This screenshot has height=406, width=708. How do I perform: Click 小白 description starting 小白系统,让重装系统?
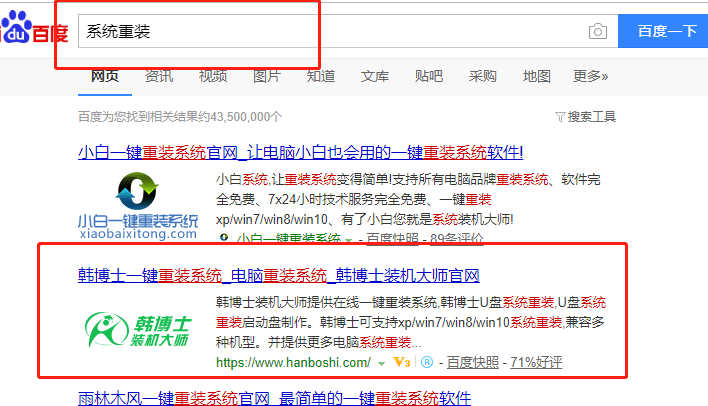click(x=408, y=199)
